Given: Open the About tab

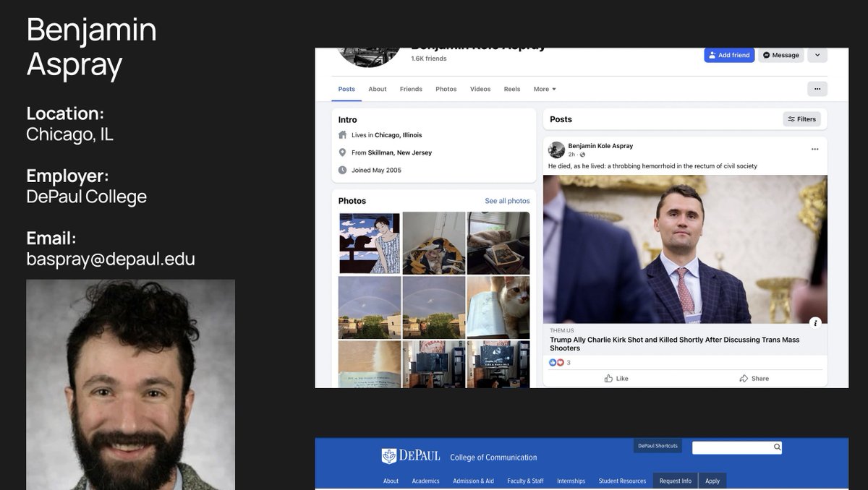Looking at the screenshot, I should point(378,89).
